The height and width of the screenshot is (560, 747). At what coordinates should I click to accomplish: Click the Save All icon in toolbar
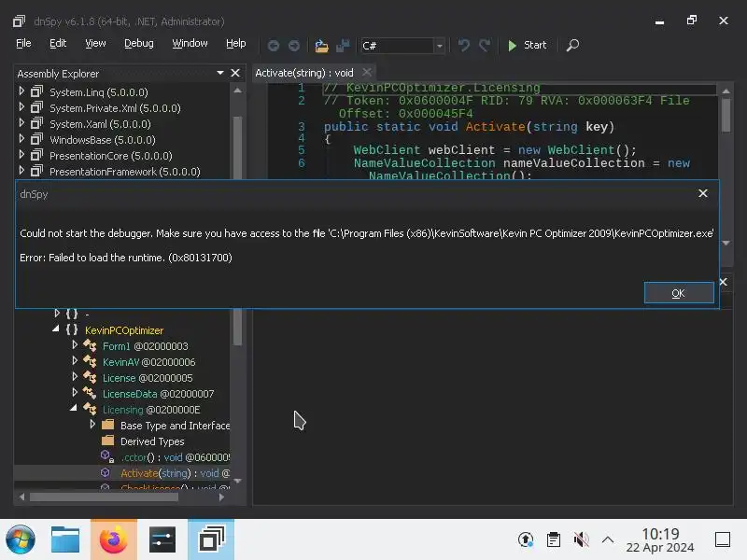coord(343,45)
